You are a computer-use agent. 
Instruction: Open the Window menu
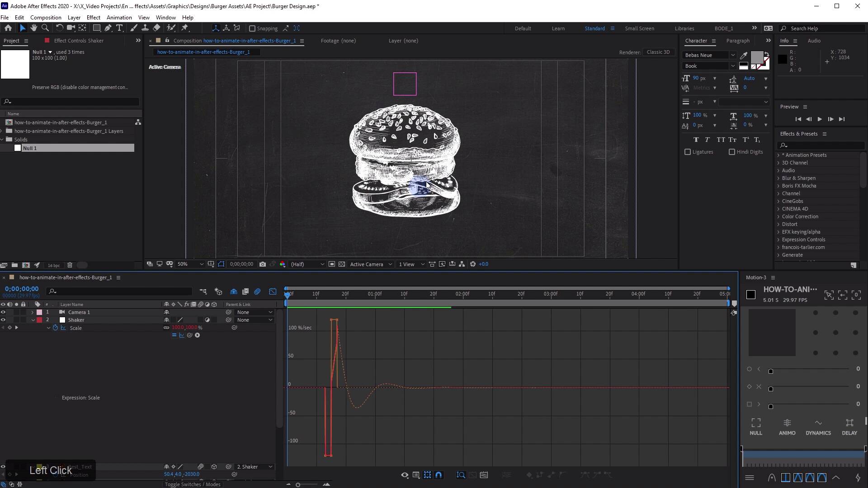point(166,18)
